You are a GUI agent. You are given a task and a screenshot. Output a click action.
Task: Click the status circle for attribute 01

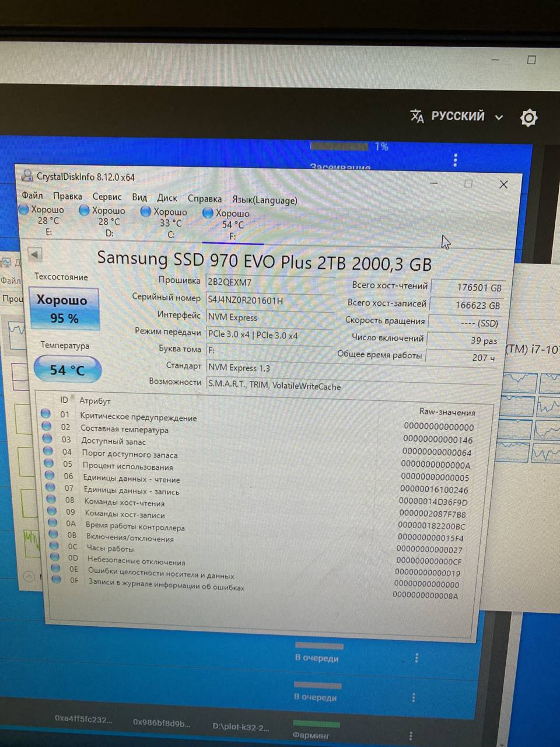(45, 413)
